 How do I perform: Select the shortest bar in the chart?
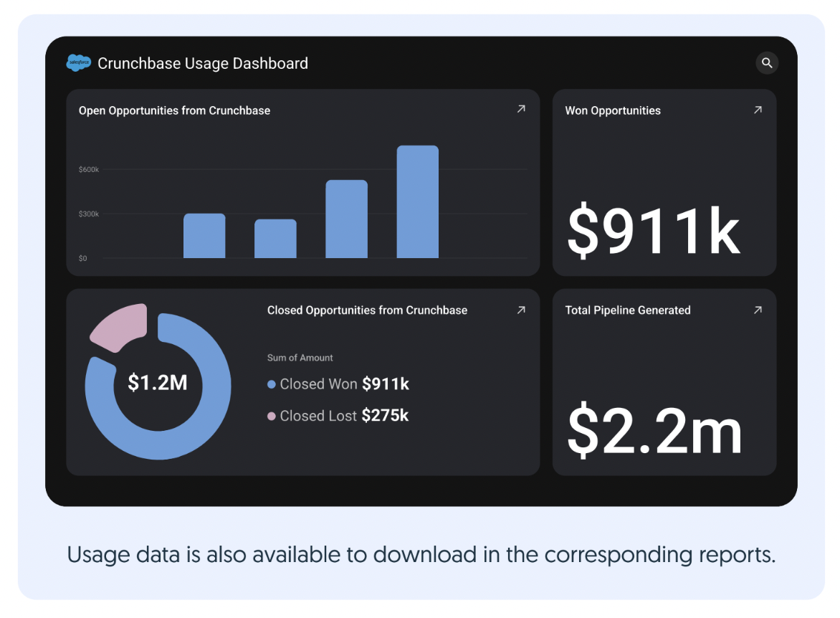(x=275, y=239)
